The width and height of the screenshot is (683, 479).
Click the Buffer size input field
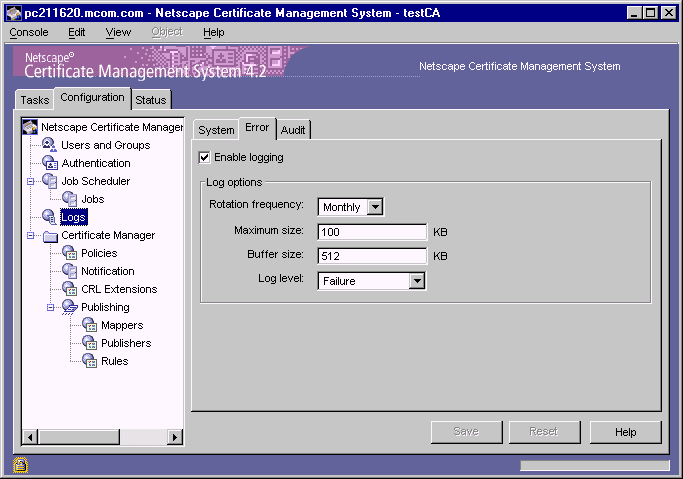372,256
